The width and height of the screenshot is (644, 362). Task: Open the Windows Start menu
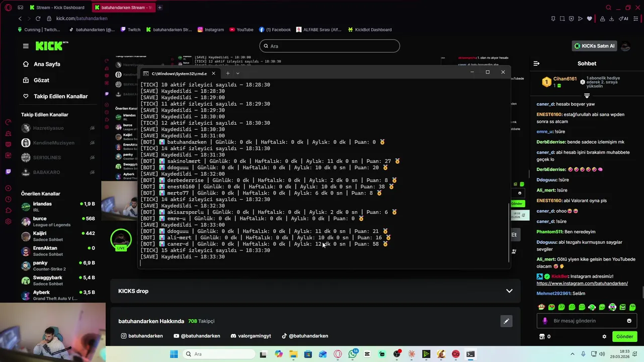pos(174,354)
